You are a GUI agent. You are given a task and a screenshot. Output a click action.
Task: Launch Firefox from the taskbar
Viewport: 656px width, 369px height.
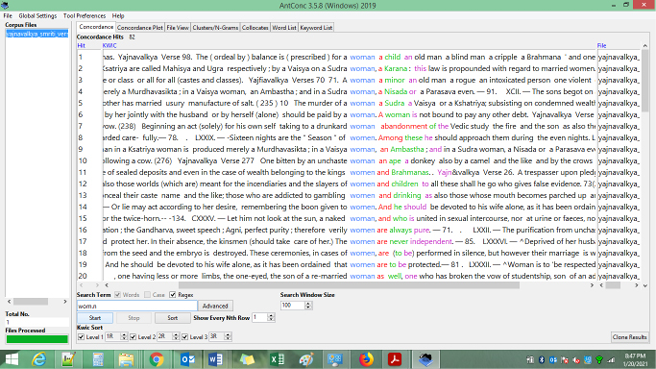coord(366,359)
